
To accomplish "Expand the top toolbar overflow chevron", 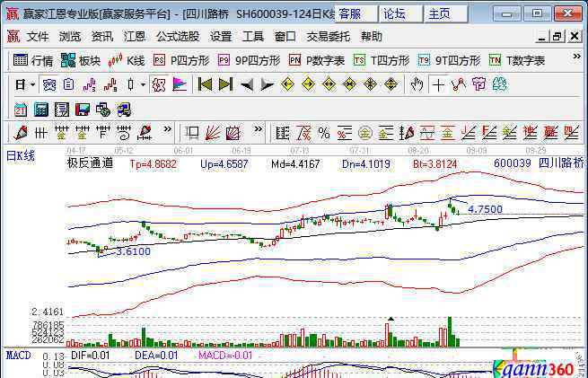I will (576, 57).
